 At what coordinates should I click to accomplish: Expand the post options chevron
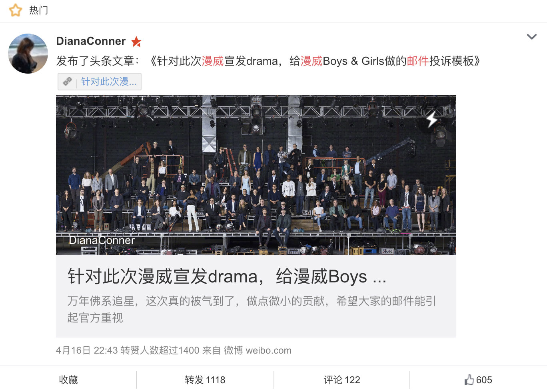pyautogui.click(x=532, y=37)
